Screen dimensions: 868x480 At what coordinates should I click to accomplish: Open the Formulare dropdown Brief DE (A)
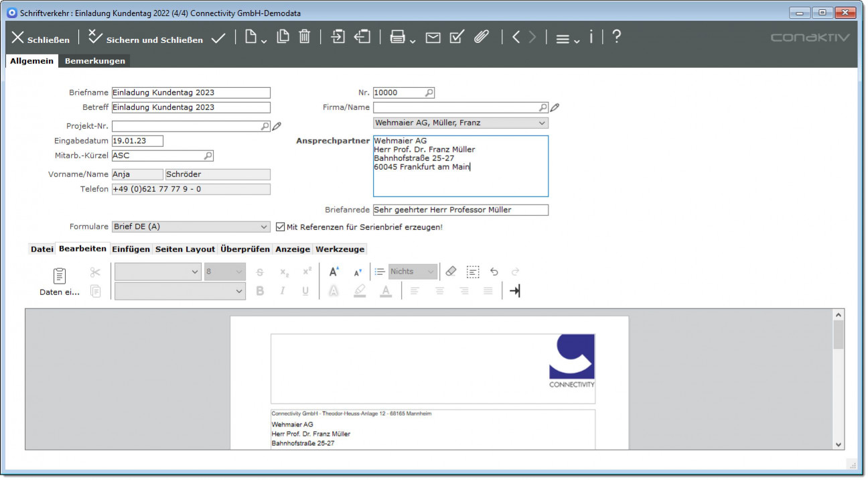tap(191, 227)
